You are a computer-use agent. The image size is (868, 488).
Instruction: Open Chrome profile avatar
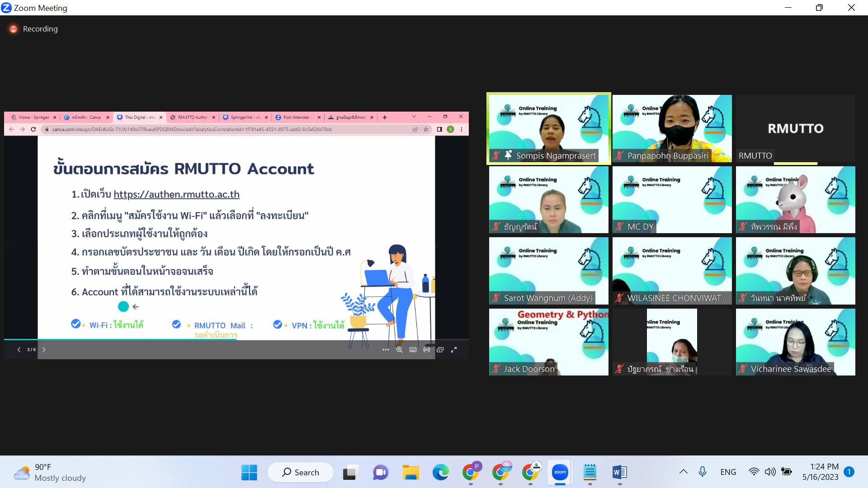450,129
